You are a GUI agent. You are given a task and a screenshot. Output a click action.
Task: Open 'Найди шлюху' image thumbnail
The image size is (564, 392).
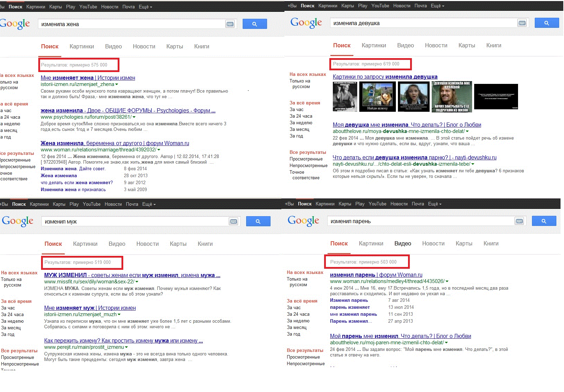click(377, 96)
